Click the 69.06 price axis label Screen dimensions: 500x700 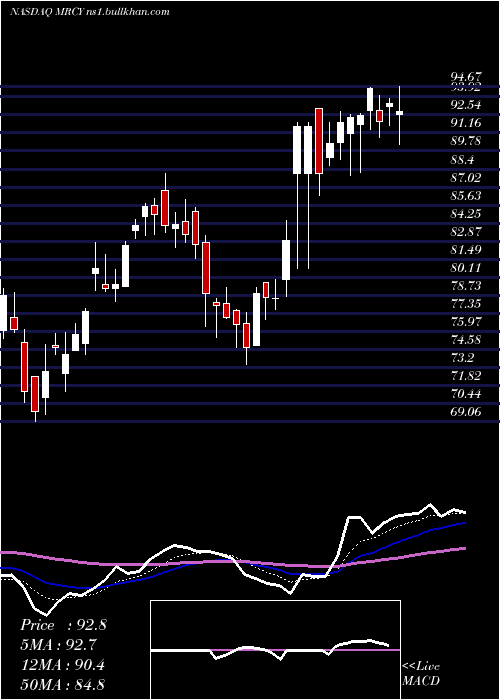466,412
